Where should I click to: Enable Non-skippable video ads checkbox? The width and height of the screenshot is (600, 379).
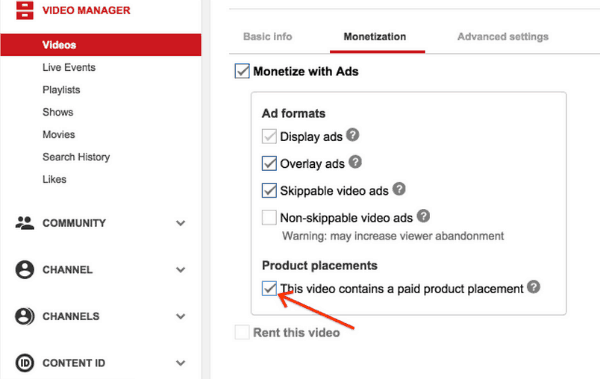(x=269, y=217)
